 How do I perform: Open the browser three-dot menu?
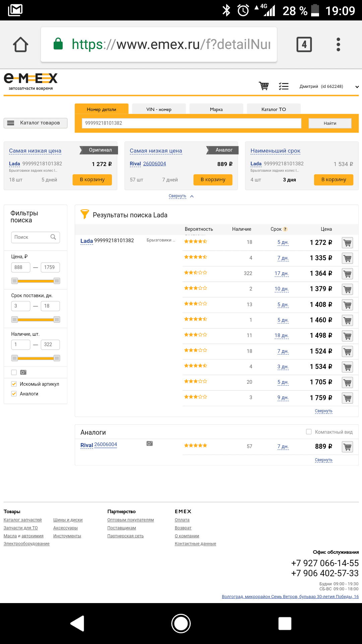coord(338,45)
